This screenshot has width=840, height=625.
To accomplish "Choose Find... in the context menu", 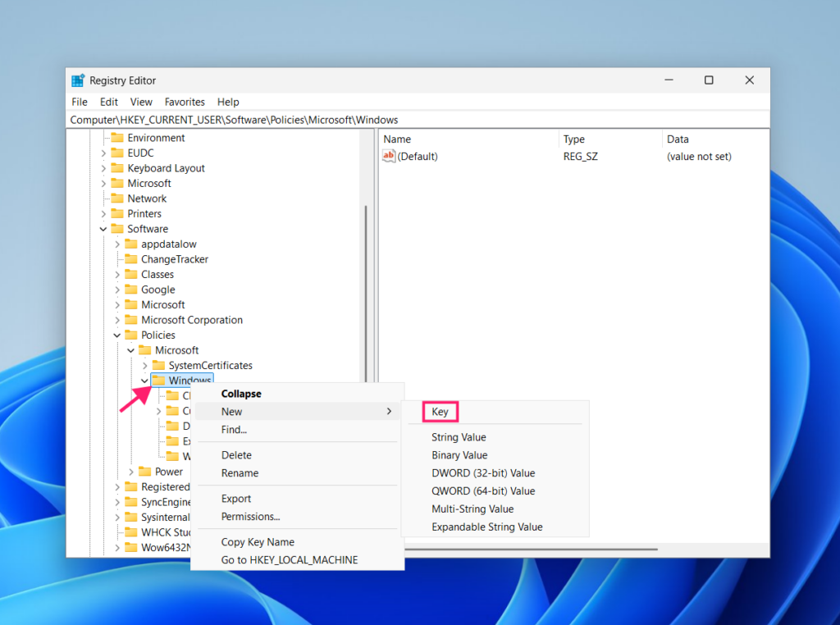I will point(297,430).
